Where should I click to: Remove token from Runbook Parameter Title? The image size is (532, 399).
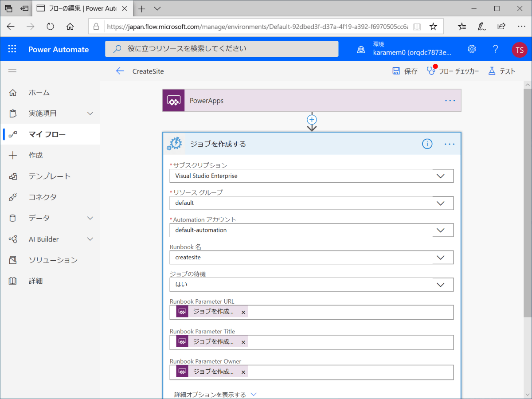pyautogui.click(x=243, y=342)
